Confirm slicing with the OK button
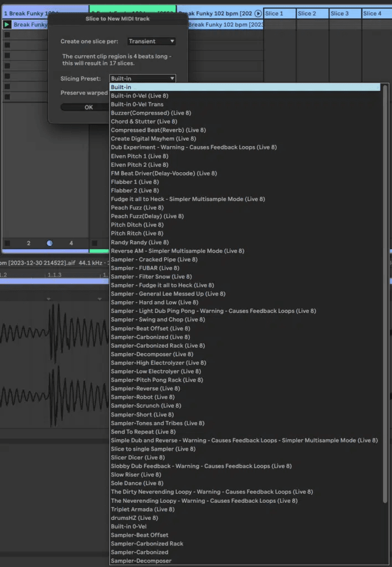The image size is (392, 567). click(x=89, y=107)
